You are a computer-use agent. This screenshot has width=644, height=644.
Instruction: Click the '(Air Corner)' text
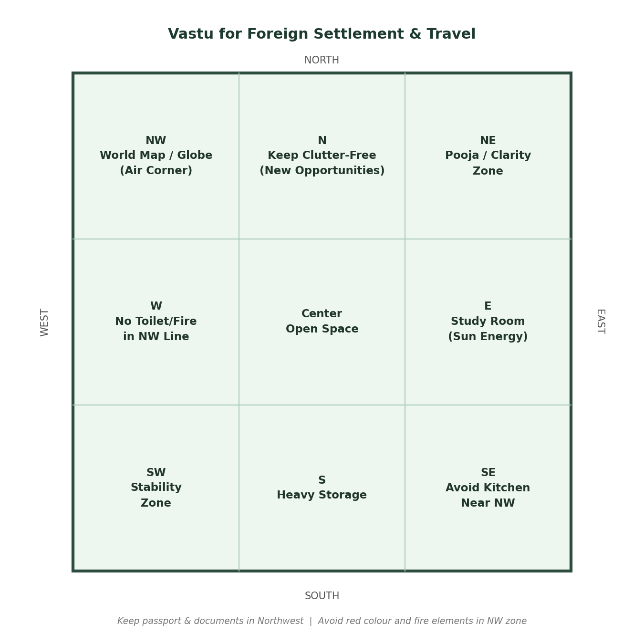[156, 171]
